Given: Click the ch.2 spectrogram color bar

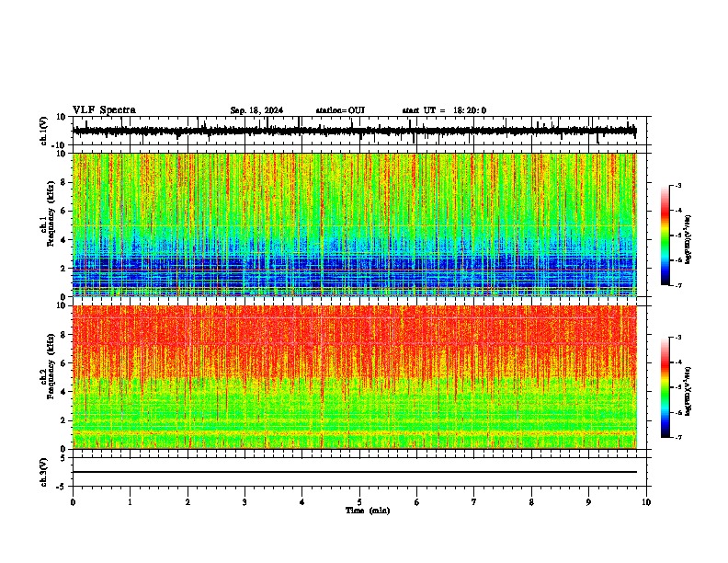Looking at the screenshot, I should click(665, 387).
